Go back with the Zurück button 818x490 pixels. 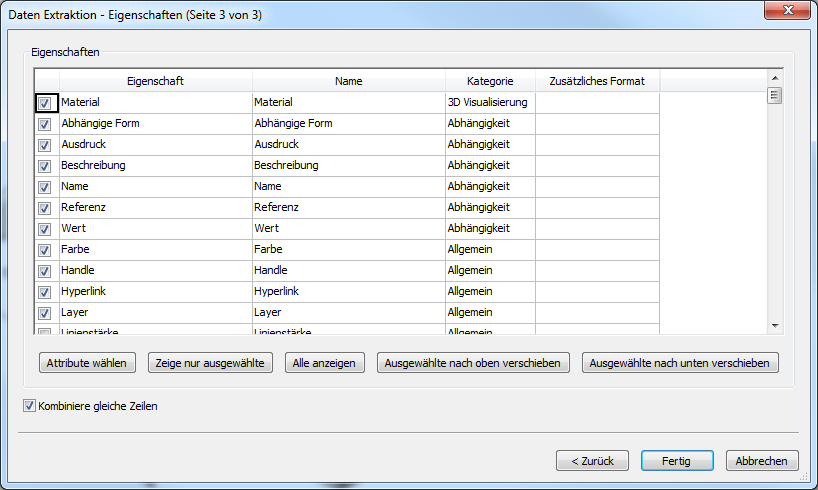pyautogui.click(x=592, y=461)
